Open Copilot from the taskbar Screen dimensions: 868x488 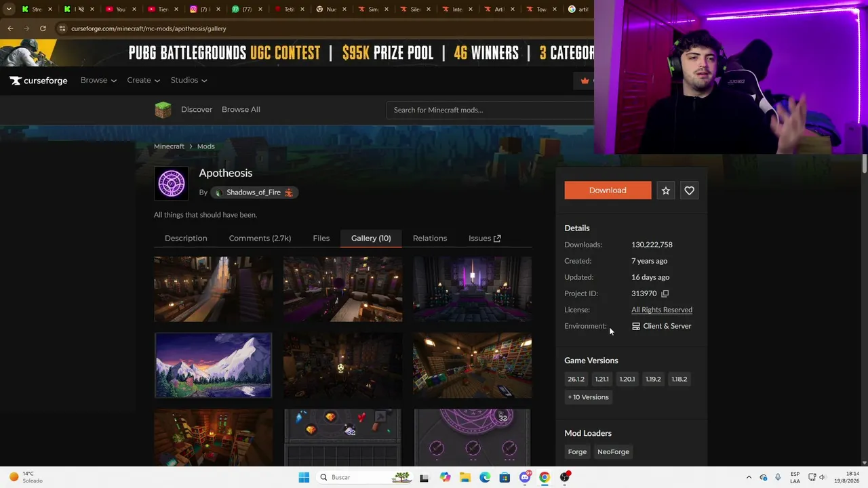[445, 477]
